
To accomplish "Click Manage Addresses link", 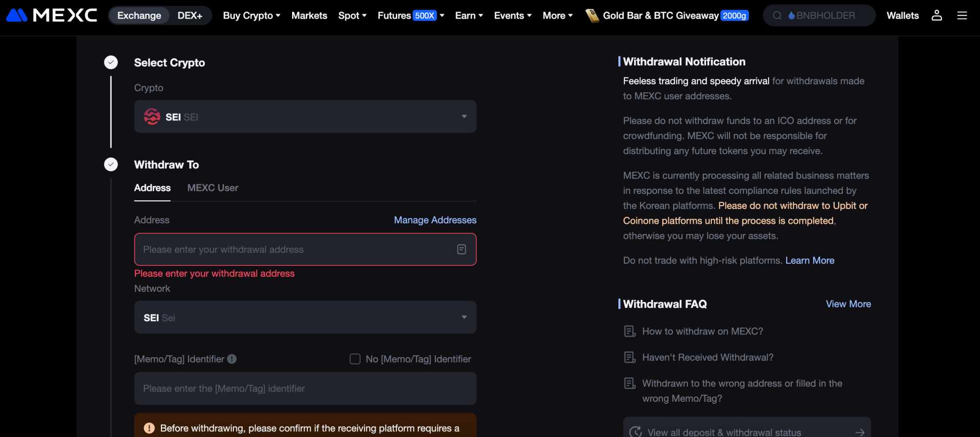I will coord(435,220).
